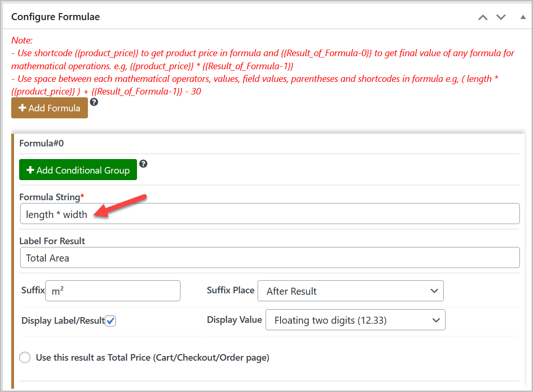Change Display Value from Floating two digits option

coord(355,320)
